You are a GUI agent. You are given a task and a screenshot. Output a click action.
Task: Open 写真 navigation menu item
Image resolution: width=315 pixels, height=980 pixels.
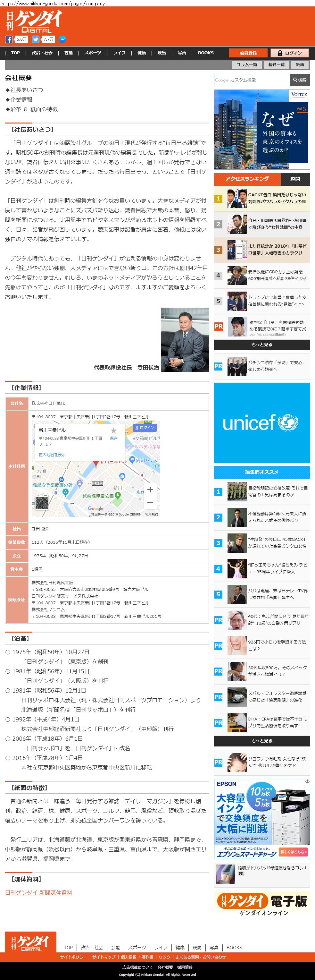pyautogui.click(x=182, y=53)
